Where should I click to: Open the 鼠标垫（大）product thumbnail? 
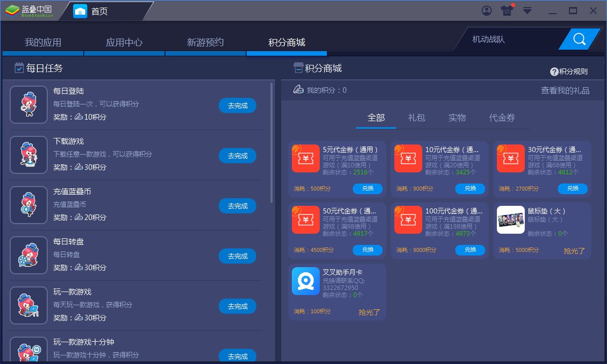(511, 220)
